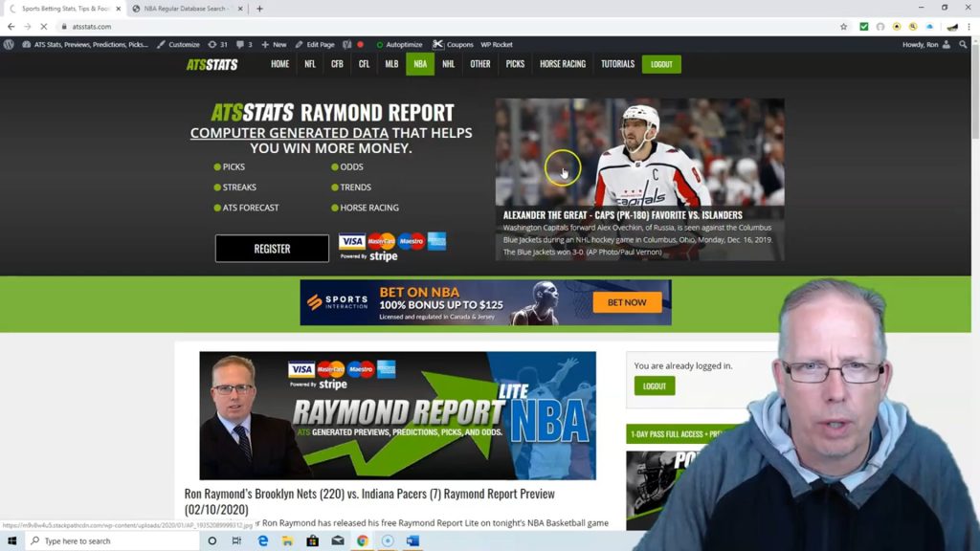Open the OTHER nav menu
This screenshot has width=980, height=551.
(x=480, y=64)
